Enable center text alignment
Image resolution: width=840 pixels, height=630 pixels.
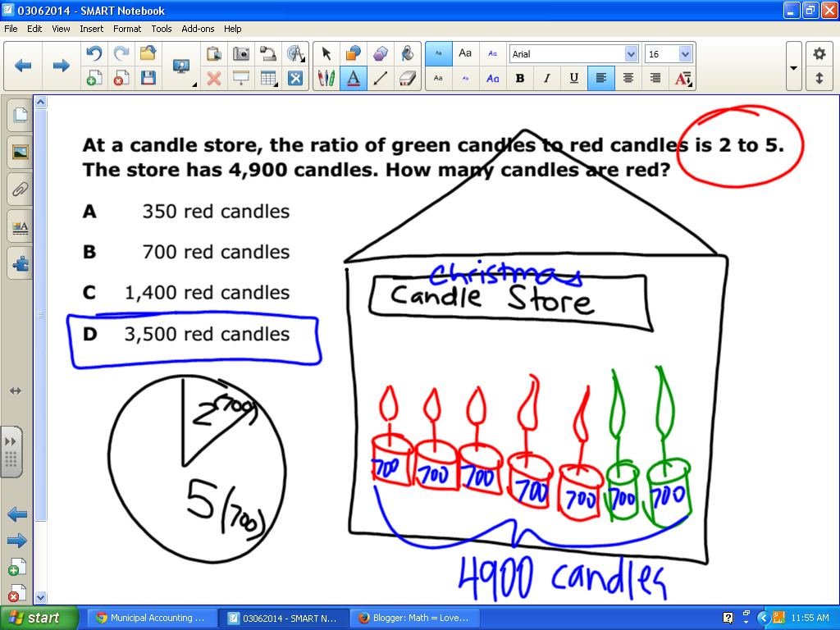point(628,78)
